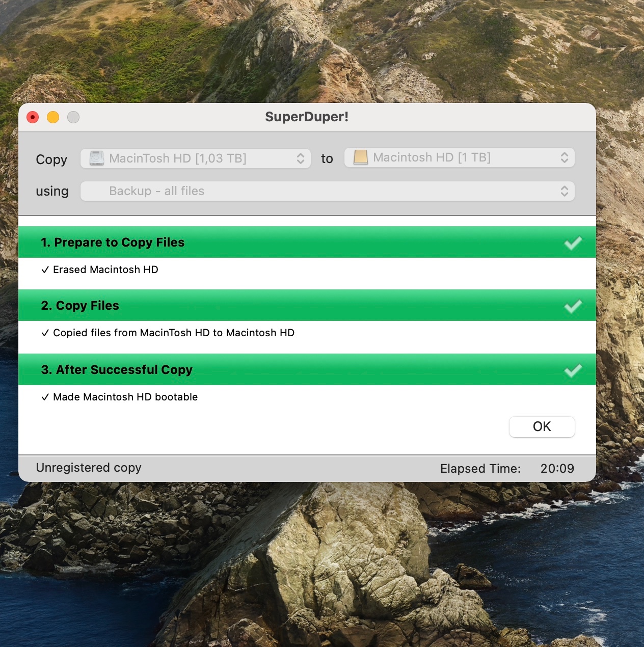Minimize SuperDuper! with the yellow button

tap(53, 117)
